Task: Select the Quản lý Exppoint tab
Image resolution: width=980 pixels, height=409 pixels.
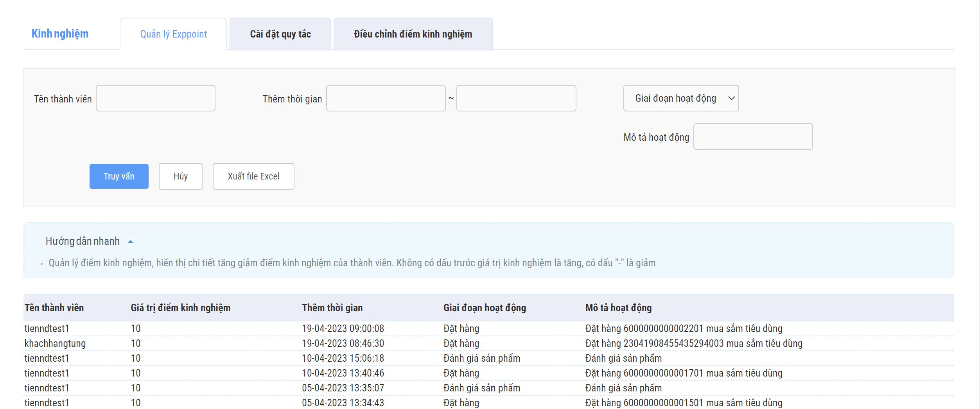Action: point(173,34)
